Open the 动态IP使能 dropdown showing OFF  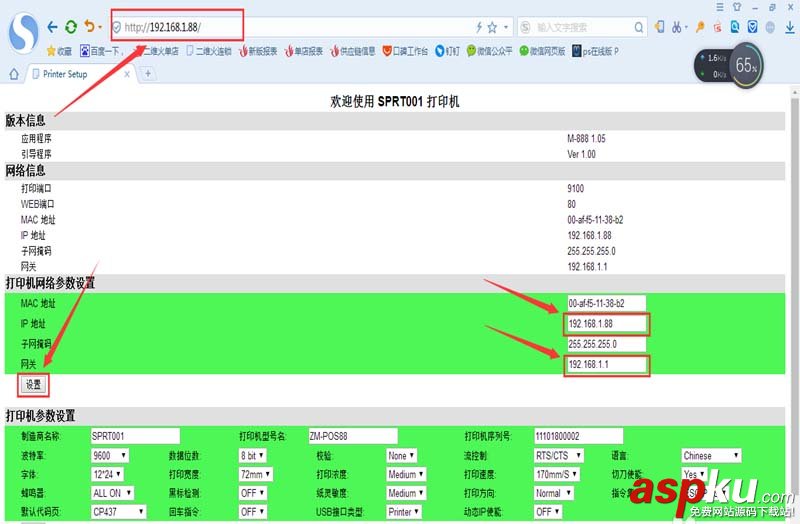(x=548, y=511)
